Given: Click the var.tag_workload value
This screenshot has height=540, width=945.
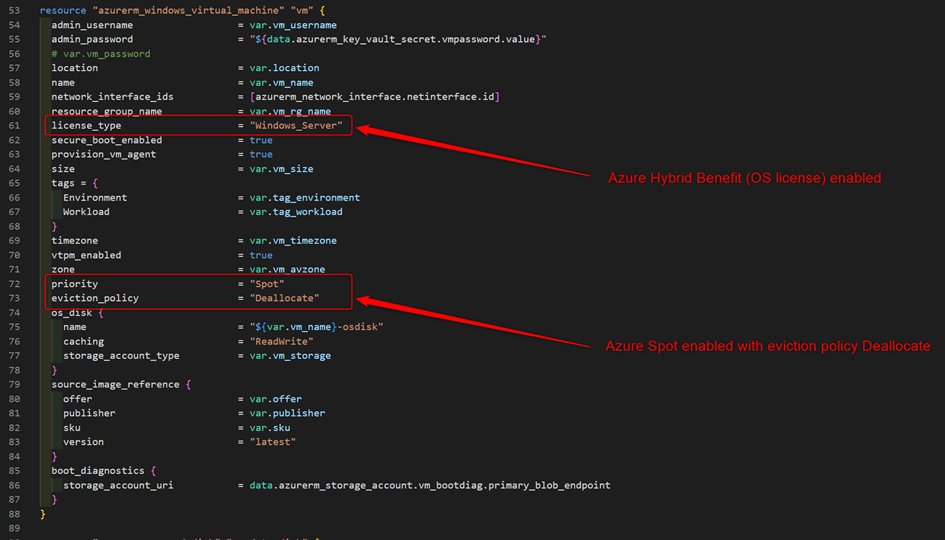Looking at the screenshot, I should click(296, 212).
